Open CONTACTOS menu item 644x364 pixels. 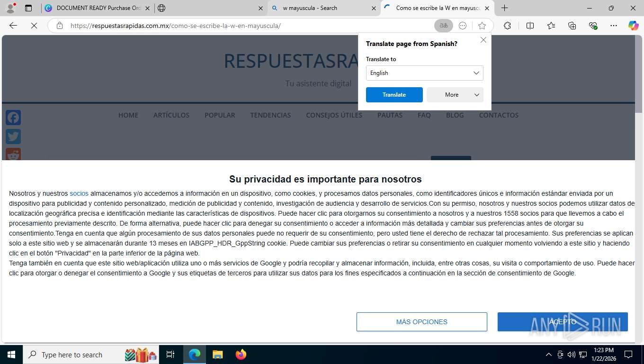[x=499, y=115]
